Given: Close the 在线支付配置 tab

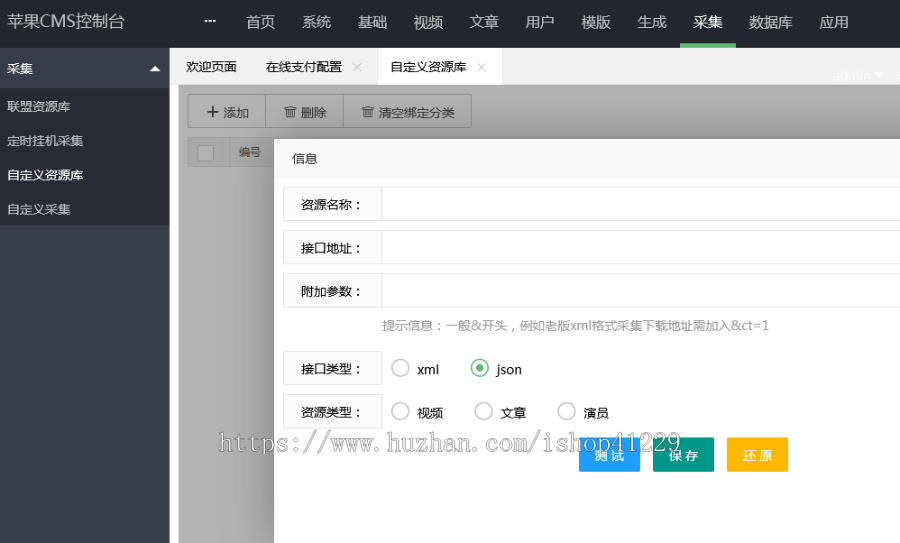Looking at the screenshot, I should point(357,67).
